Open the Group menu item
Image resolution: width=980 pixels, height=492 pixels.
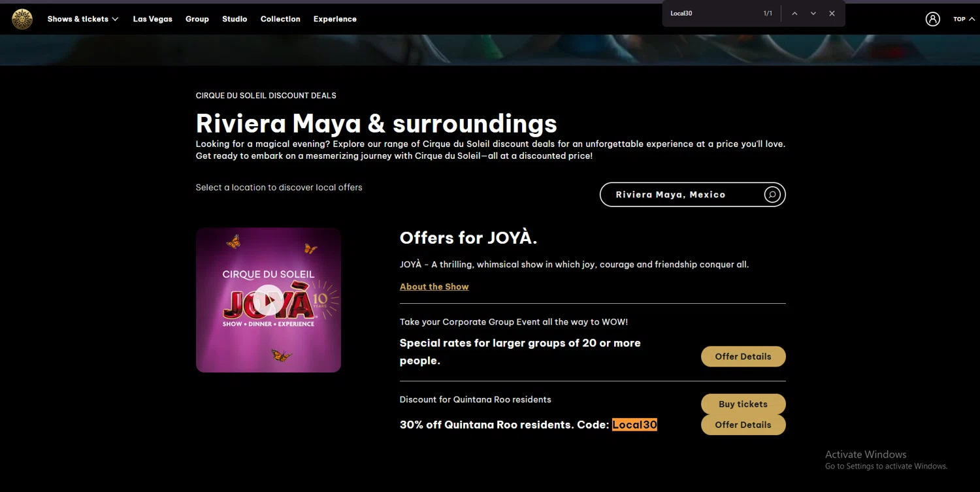pos(197,19)
